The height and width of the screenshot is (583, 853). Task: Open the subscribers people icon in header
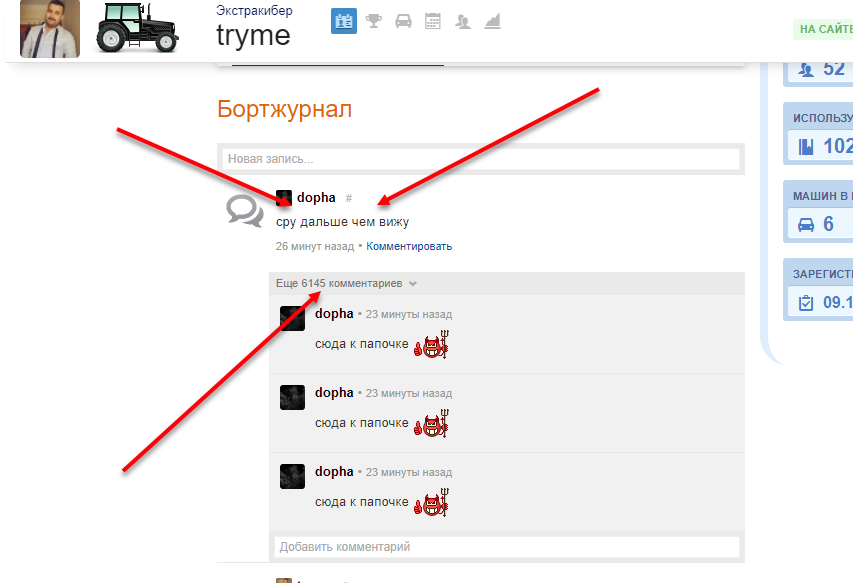(x=462, y=21)
